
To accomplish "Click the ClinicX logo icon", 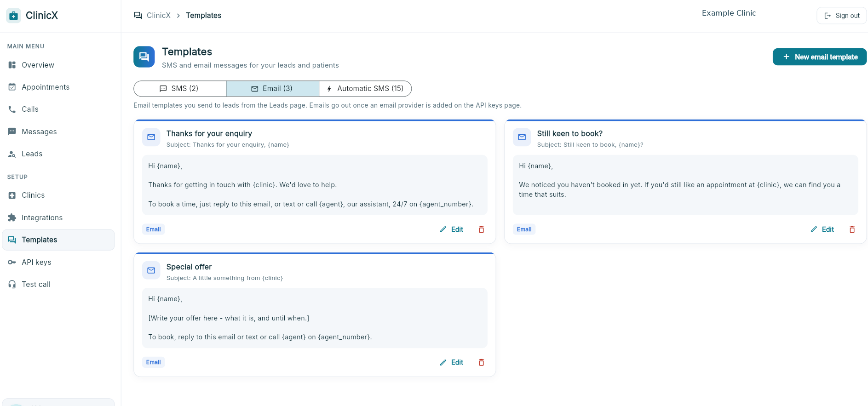I will (x=13, y=16).
